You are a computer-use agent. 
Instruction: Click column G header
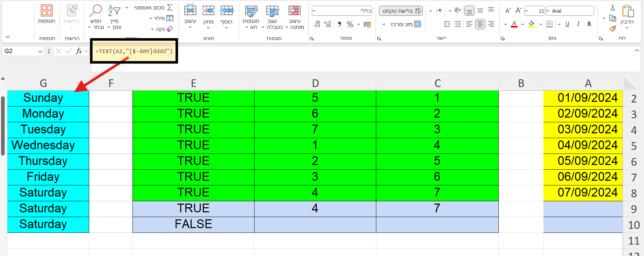click(43, 83)
